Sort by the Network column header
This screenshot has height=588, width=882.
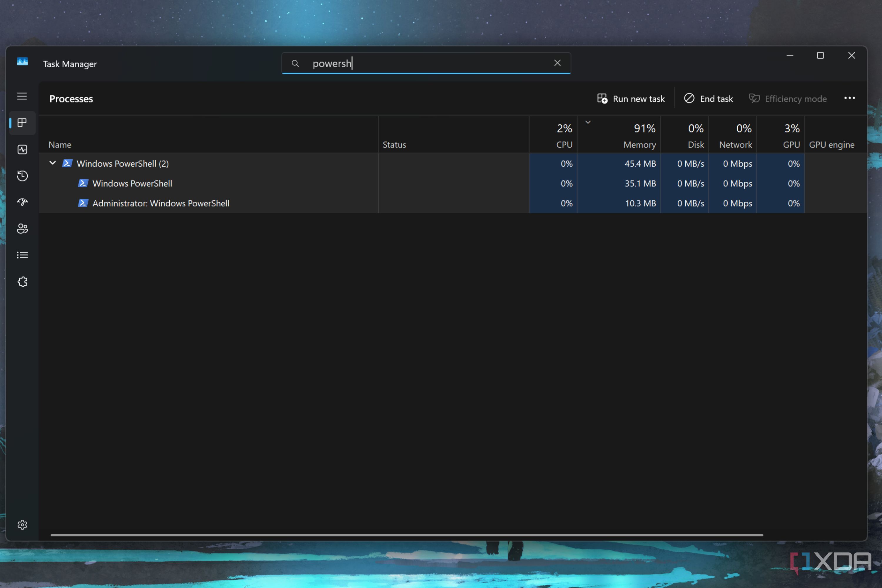(x=733, y=135)
